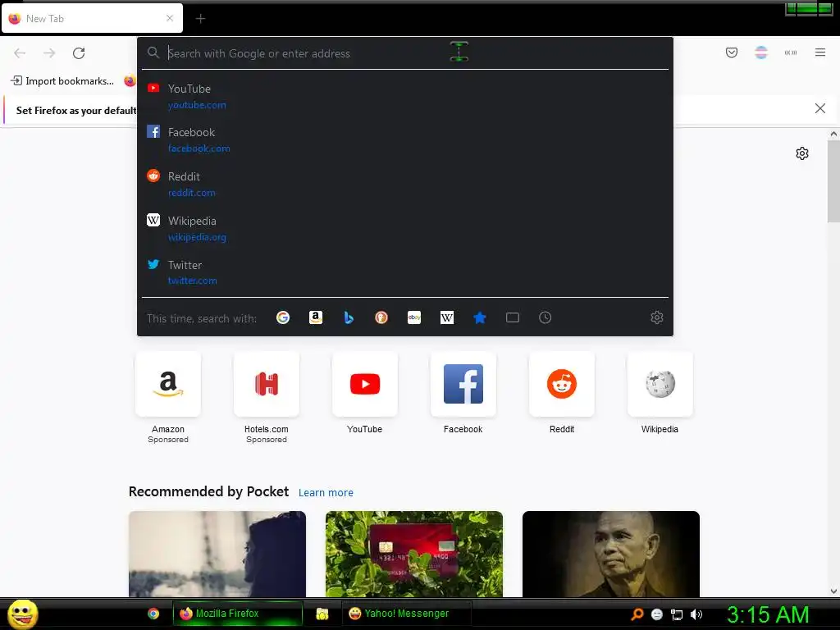
Task: Choose Facebook suggestion in dropdown
Action: 405,139
